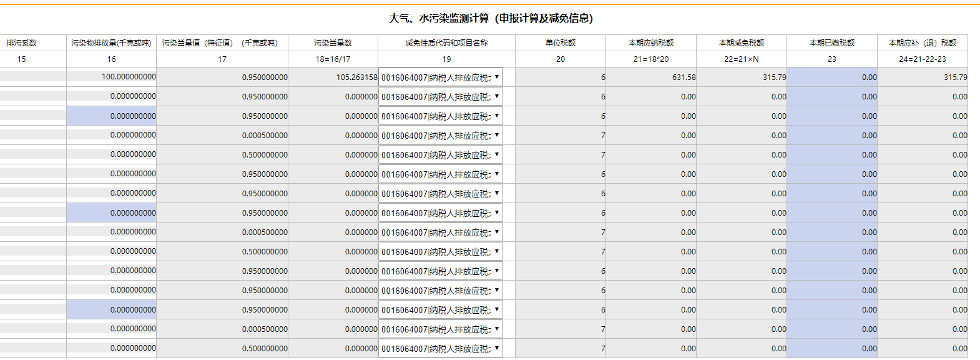
Task: Click the first row's 本期已缴税额 field
Action: coord(831,77)
